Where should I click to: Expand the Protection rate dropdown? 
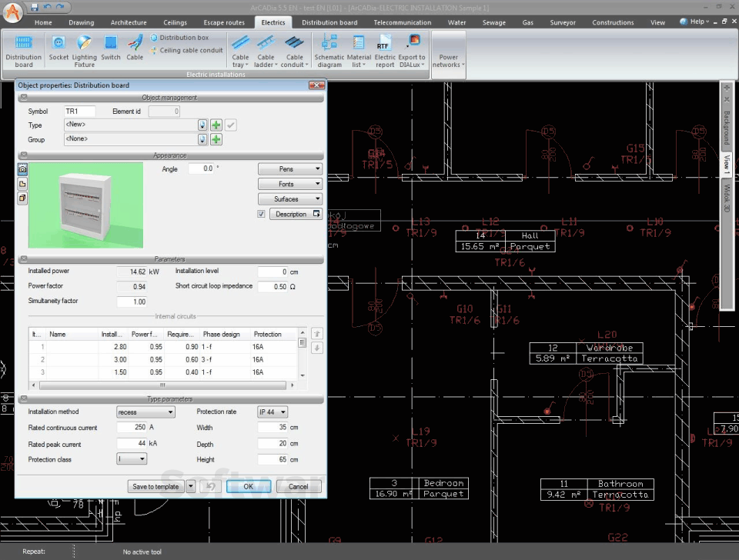pyautogui.click(x=273, y=412)
